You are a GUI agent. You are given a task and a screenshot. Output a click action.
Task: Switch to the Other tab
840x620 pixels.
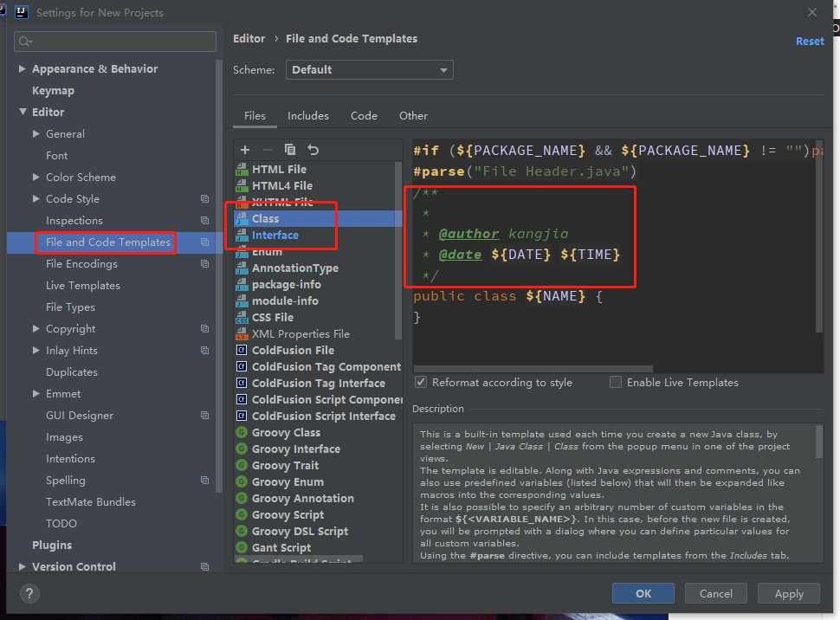pos(413,116)
